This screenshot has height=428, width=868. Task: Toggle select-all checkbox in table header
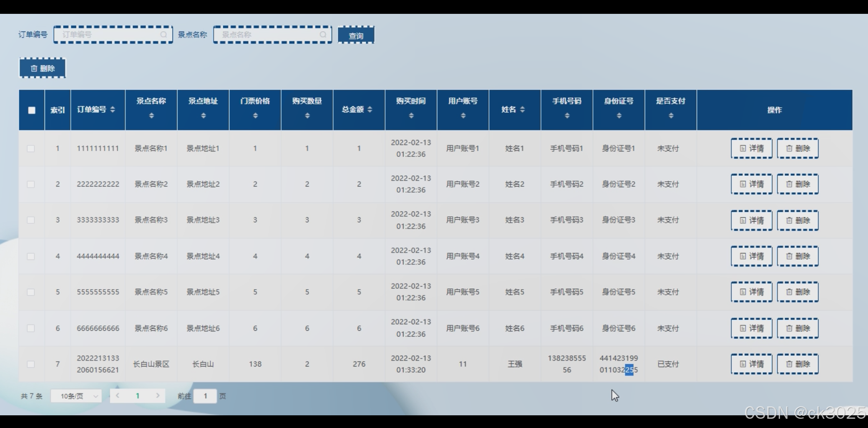32,110
